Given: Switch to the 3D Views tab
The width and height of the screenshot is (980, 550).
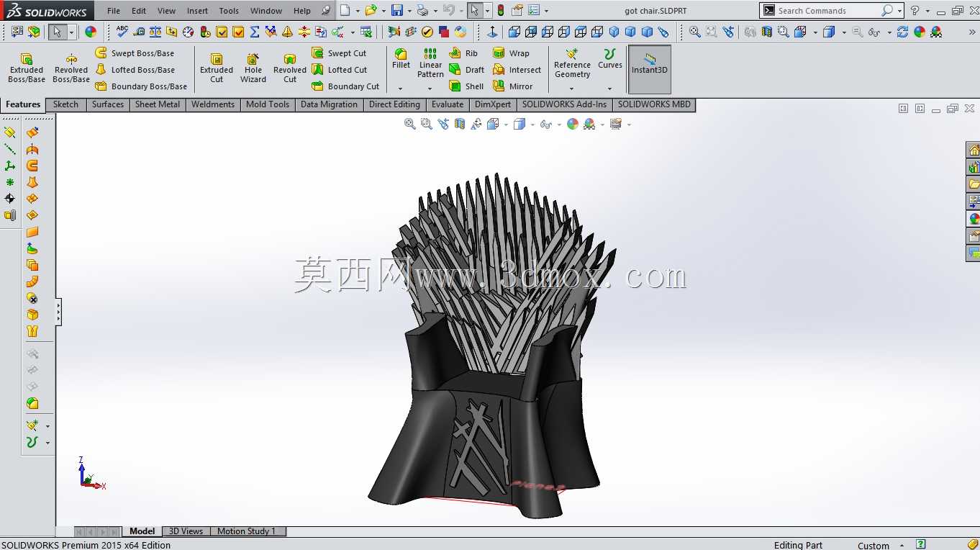Looking at the screenshot, I should pos(186,531).
